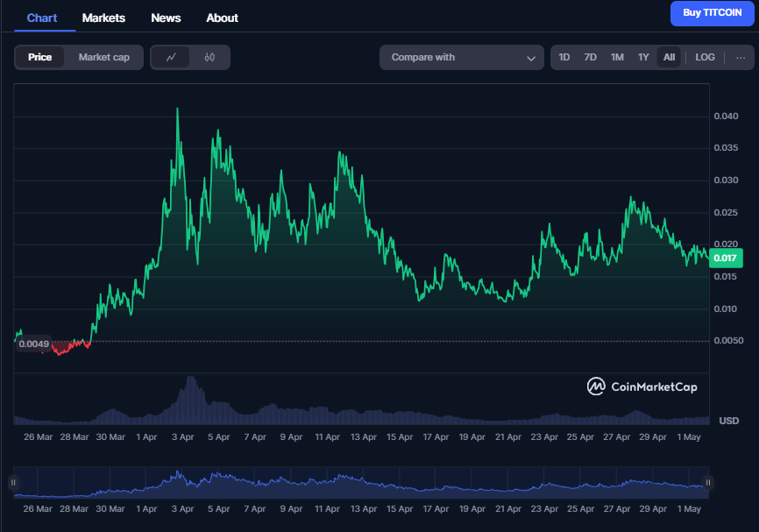Expand the Compare with chevron arrow
Viewport: 759px width, 532px height.
[x=531, y=58]
